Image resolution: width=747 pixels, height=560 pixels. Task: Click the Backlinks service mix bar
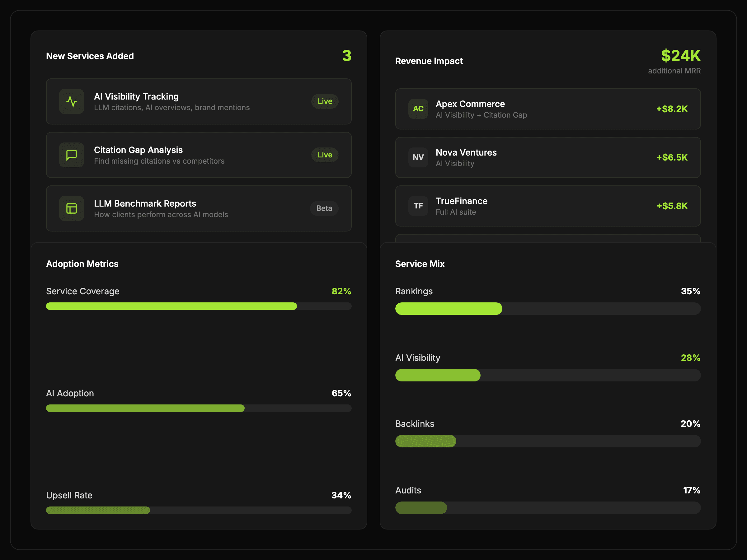548,441
